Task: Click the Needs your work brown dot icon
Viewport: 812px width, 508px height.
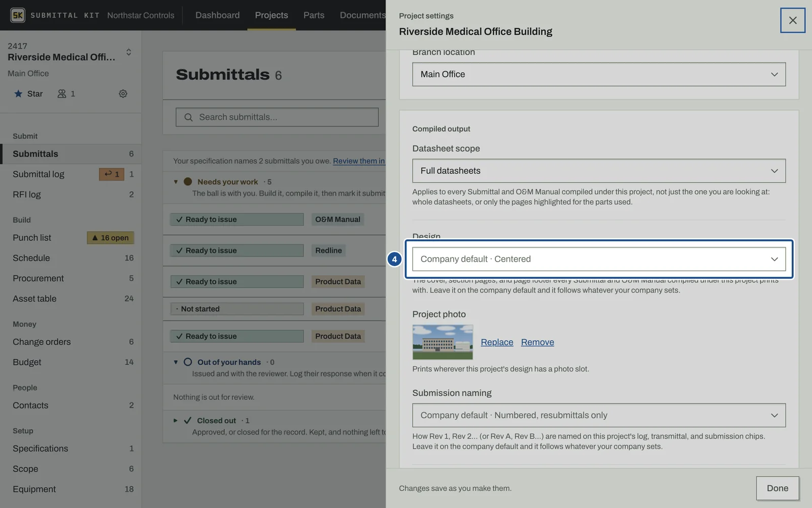Action: [188, 182]
